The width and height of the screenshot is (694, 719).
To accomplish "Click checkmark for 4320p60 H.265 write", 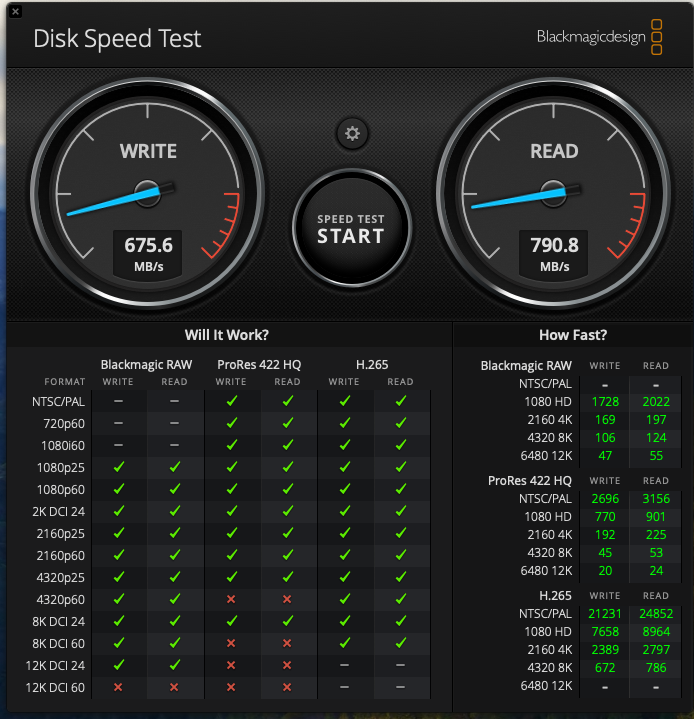I will point(344,599).
